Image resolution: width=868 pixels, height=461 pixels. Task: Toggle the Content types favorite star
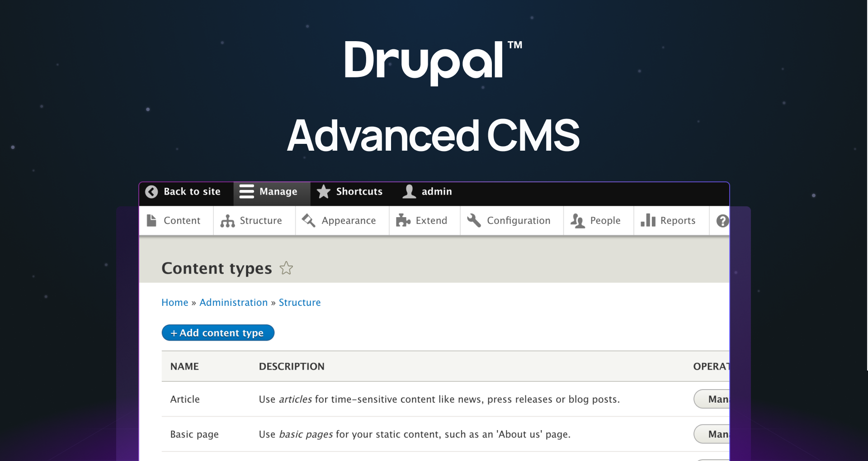pyautogui.click(x=286, y=268)
